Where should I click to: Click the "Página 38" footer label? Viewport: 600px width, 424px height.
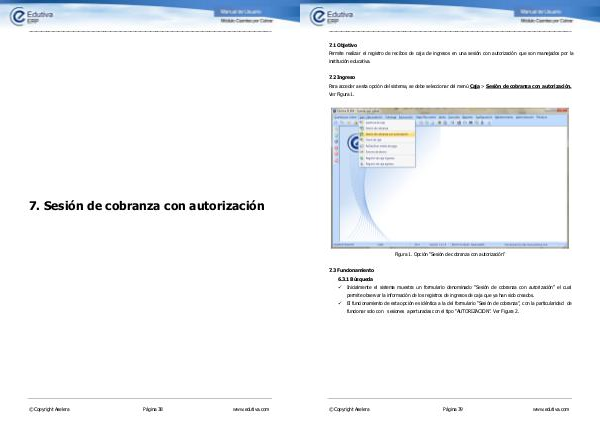(x=153, y=409)
